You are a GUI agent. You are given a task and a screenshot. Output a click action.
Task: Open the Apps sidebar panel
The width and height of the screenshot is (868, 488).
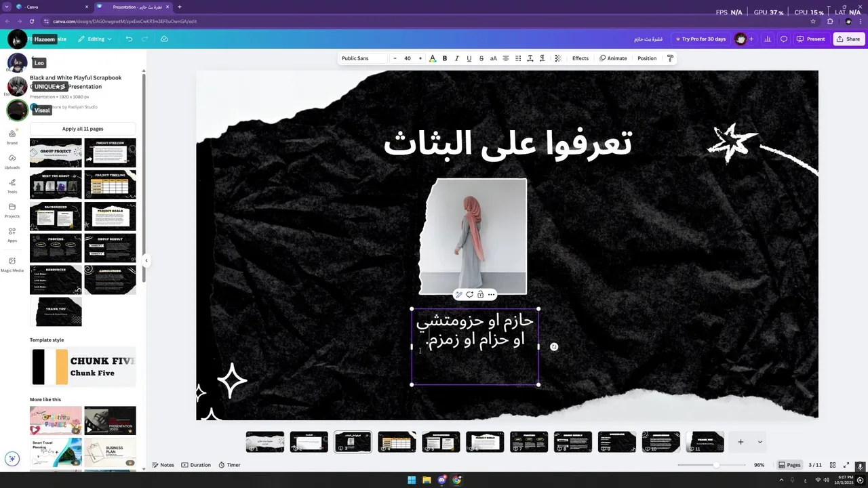point(12,235)
